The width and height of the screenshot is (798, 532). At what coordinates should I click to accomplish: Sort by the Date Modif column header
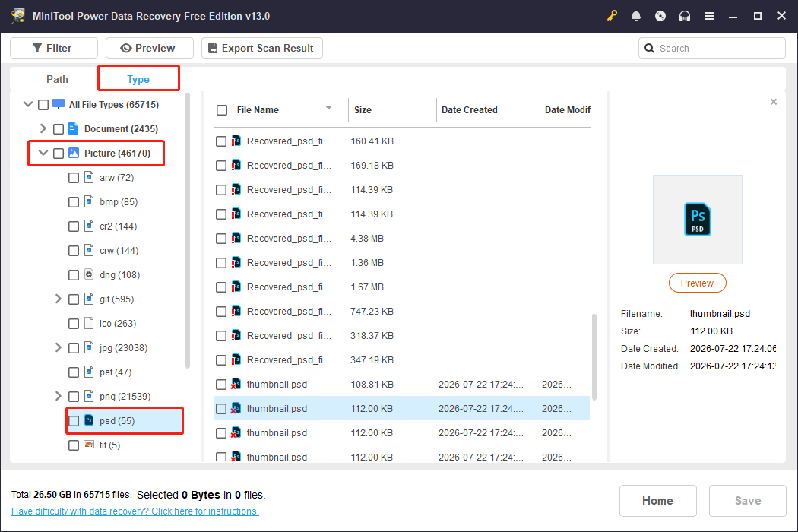pyautogui.click(x=566, y=110)
